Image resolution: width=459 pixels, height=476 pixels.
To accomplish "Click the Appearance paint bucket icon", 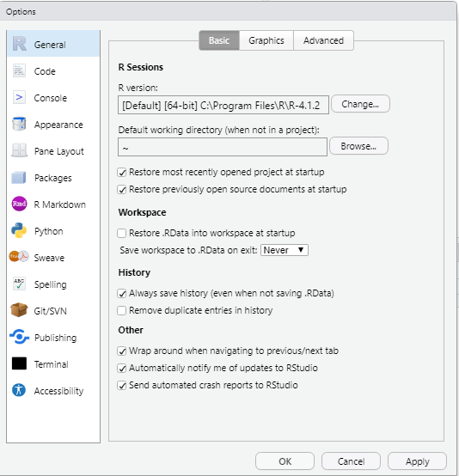I will 19,124.
